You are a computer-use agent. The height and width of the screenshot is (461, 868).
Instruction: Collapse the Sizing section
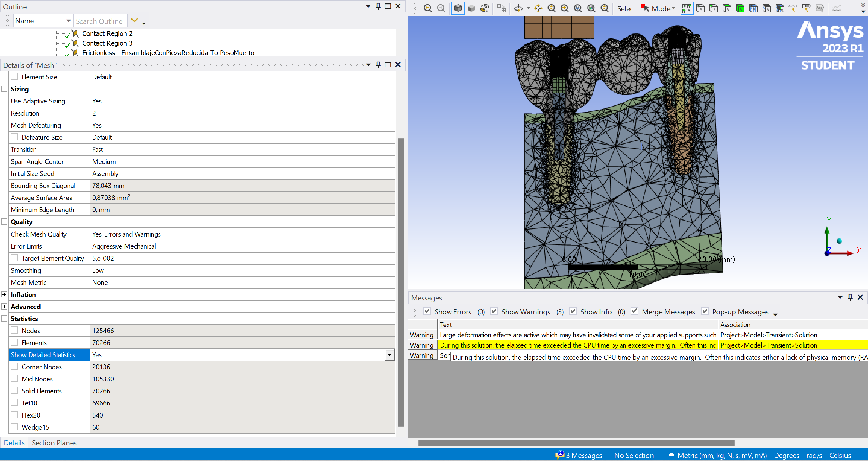point(4,89)
